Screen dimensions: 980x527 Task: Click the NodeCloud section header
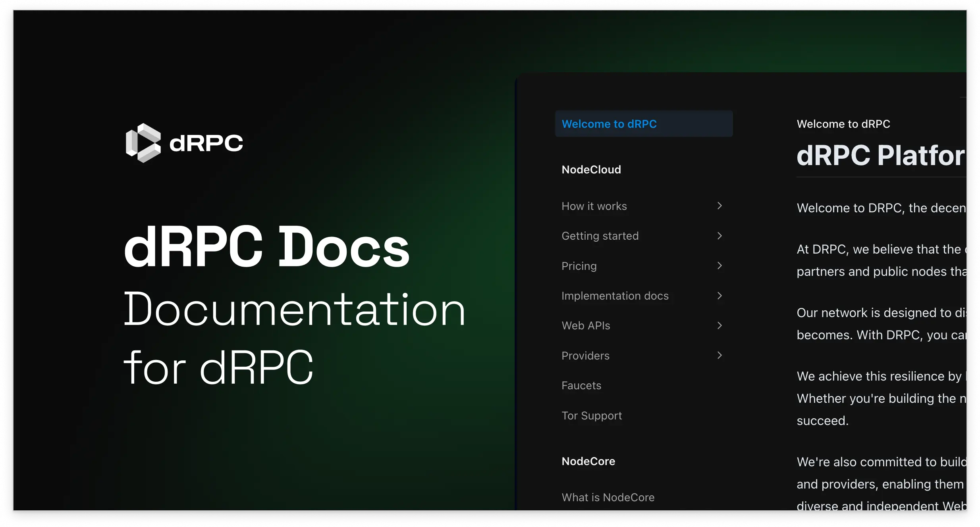[591, 169]
